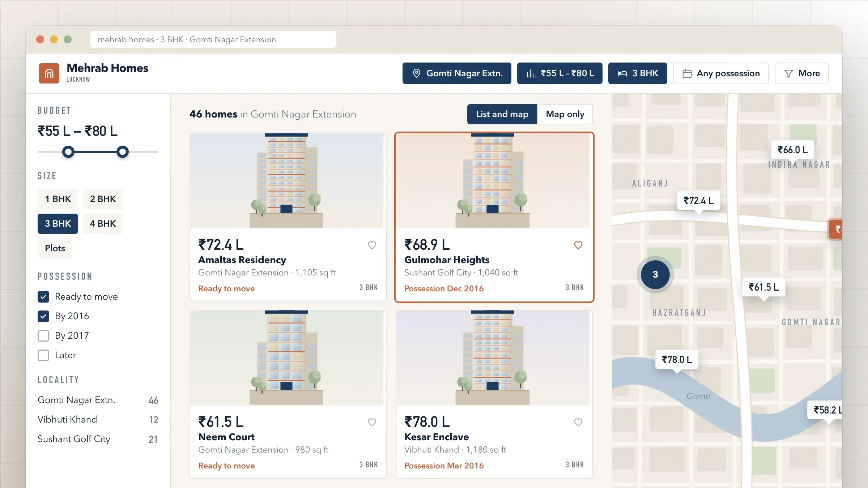Click the bar chart icon in budget chip

531,73
